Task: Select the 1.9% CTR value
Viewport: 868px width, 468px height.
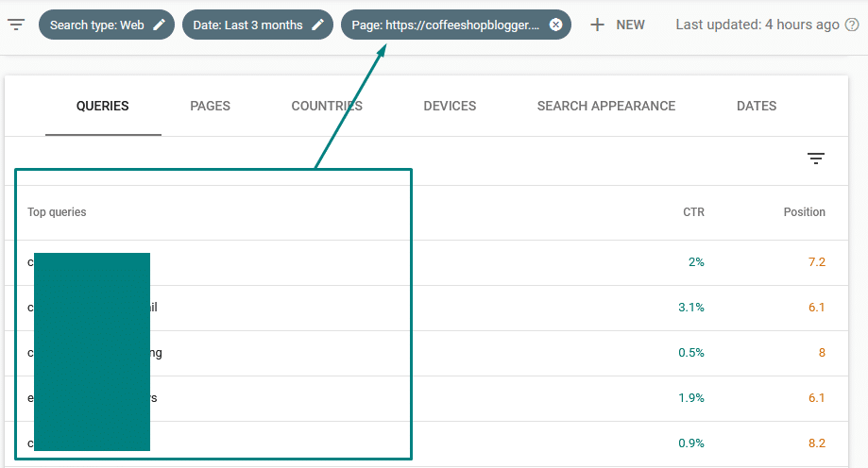Action: (x=690, y=398)
